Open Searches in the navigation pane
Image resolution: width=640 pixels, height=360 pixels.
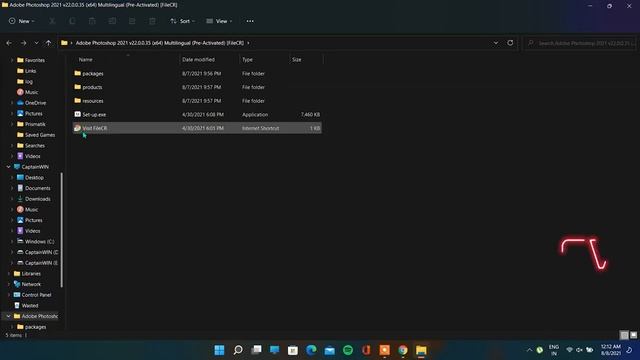tap(35, 145)
